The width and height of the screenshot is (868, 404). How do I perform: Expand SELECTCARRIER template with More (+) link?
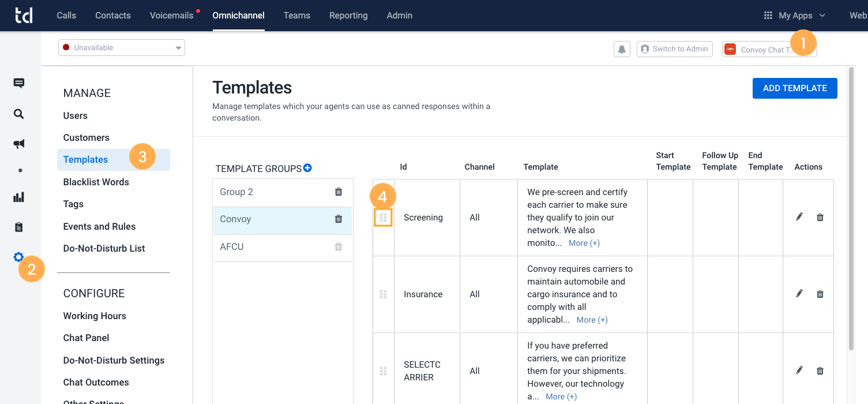[561, 396]
